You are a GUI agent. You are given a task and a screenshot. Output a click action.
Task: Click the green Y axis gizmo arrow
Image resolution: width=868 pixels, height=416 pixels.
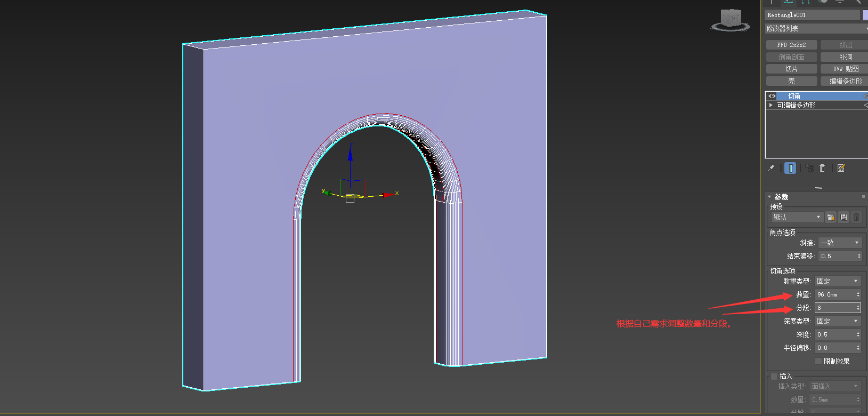[x=327, y=192]
